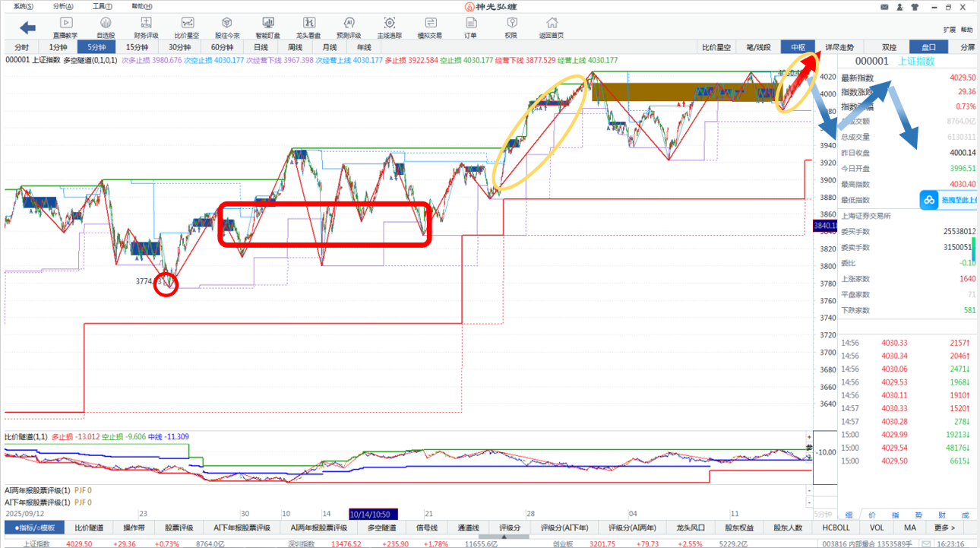Open the mail envelope icon in title bar
980x548 pixels.
884,6
